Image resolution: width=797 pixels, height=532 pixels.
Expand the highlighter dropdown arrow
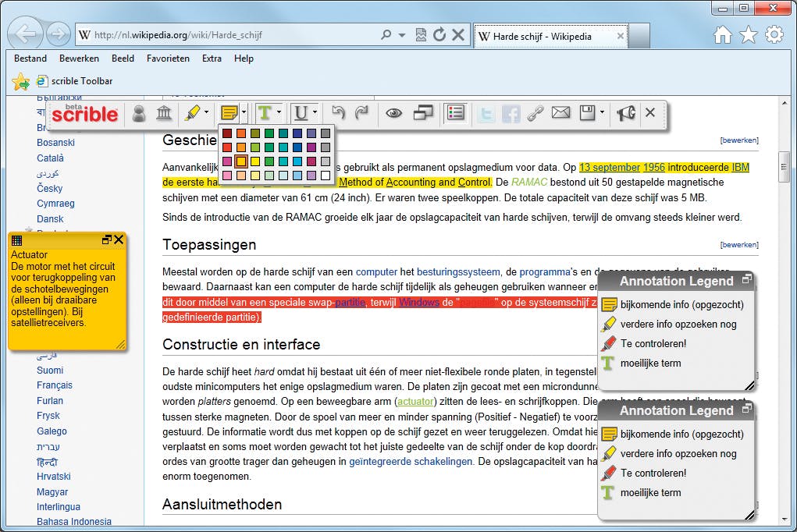(x=206, y=112)
